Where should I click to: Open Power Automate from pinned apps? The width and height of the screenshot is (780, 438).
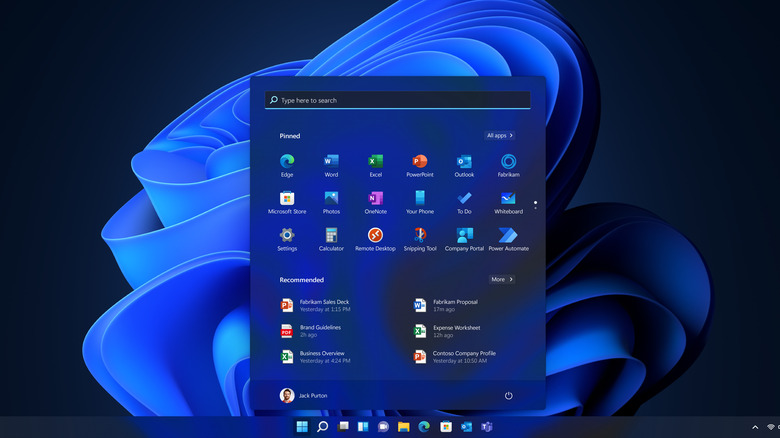click(508, 236)
